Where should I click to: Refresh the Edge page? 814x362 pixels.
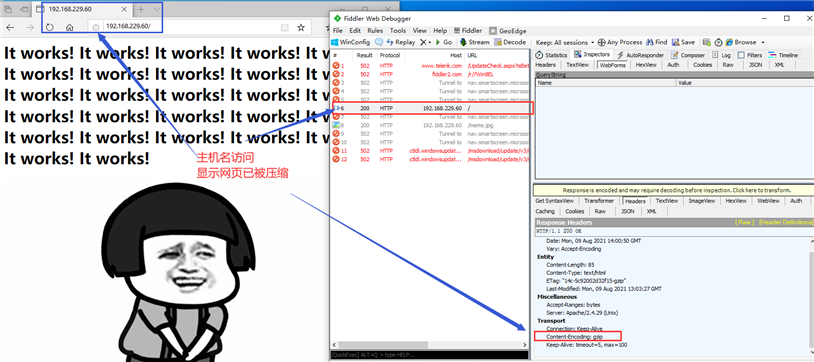pyautogui.click(x=49, y=28)
